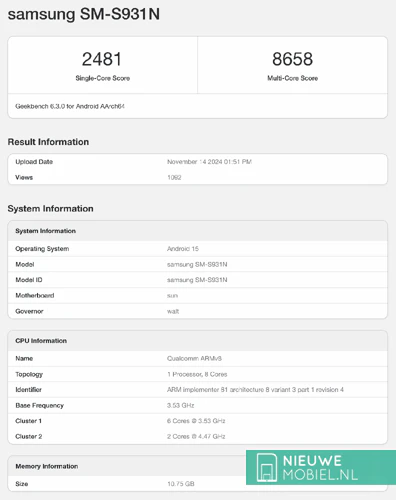Click the 'Upload Date' row label

[x=34, y=162]
